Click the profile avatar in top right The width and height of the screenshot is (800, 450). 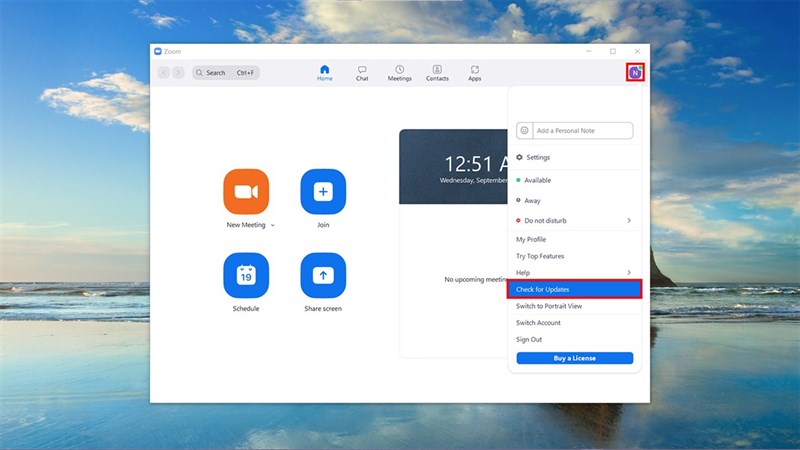[634, 72]
